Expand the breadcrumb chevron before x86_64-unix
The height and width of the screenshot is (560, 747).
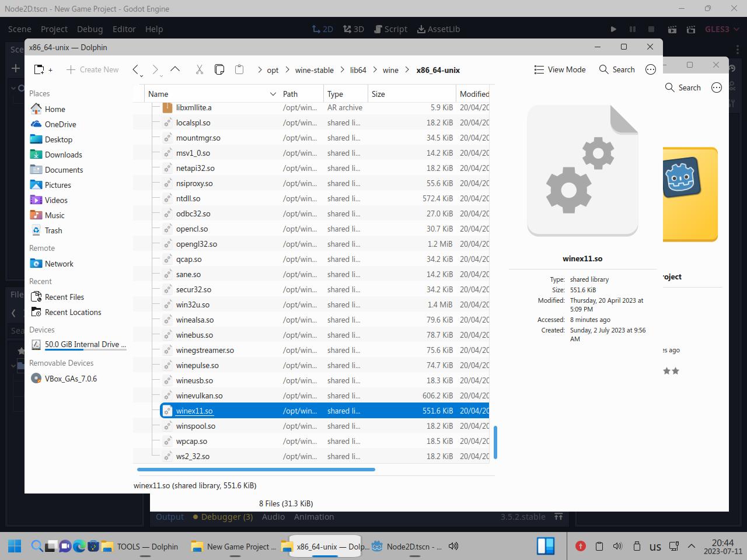(408, 70)
